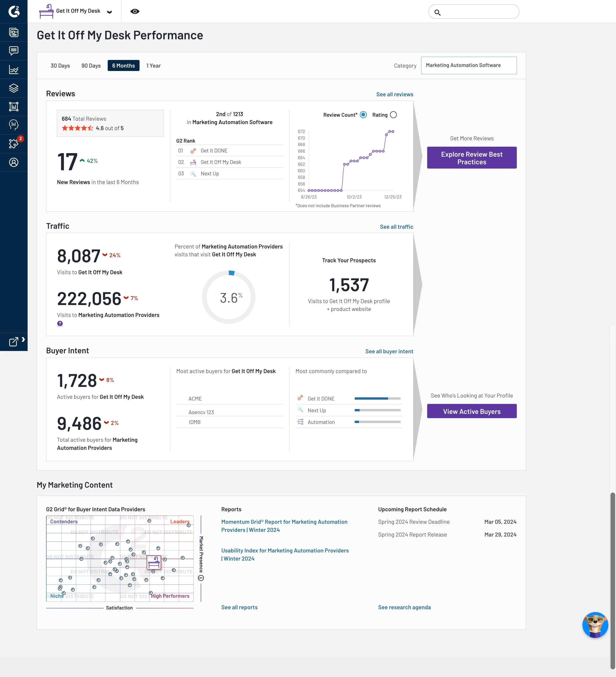The width and height of the screenshot is (616, 677).
Task: Click Next Up icon in G2 Rank list
Action: (193, 174)
